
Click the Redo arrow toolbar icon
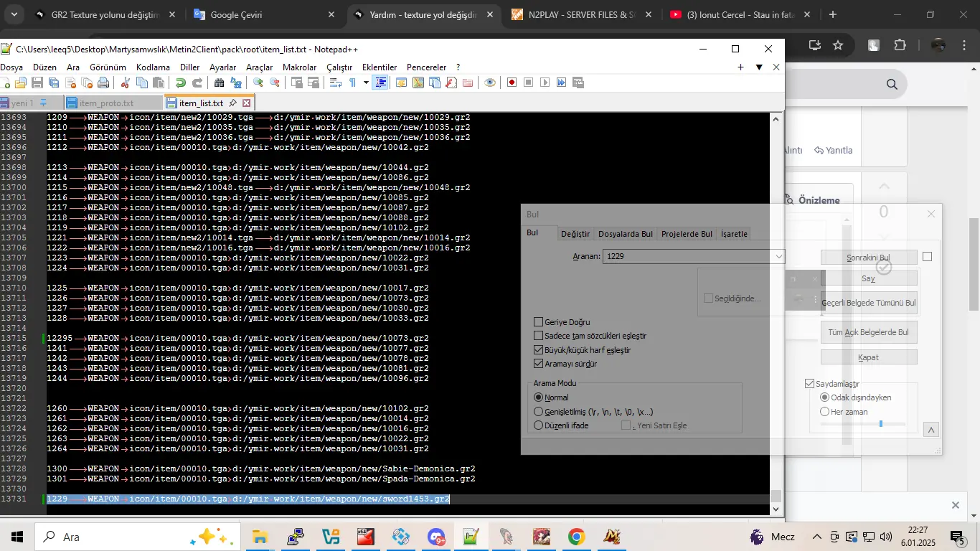pyautogui.click(x=197, y=83)
